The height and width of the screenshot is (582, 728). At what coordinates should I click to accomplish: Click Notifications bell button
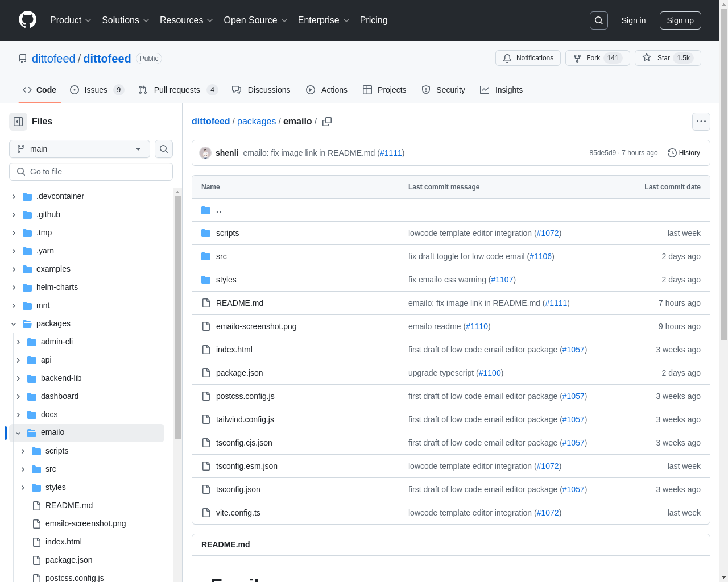click(x=528, y=58)
